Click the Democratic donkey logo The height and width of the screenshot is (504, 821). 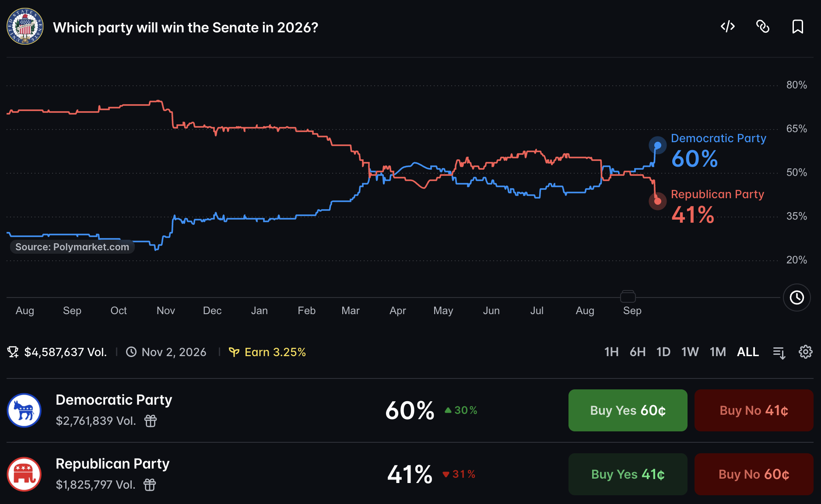coord(24,410)
